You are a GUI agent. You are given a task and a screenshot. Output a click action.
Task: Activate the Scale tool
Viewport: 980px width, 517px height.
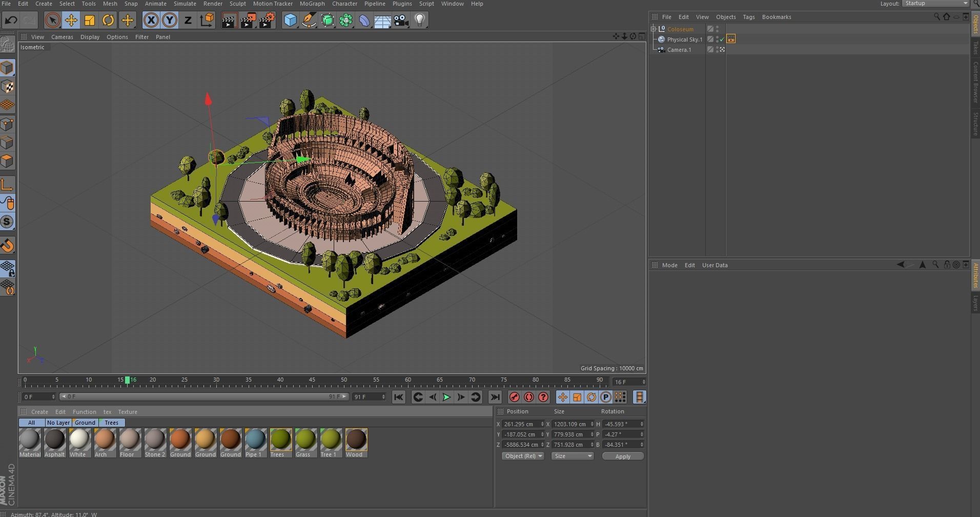tap(89, 21)
